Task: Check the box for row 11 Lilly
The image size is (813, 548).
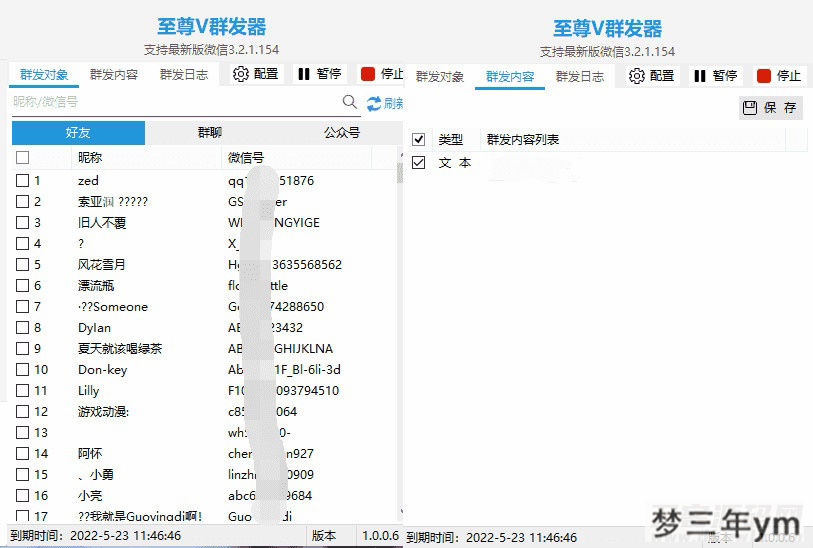Action: pyautogui.click(x=22, y=390)
